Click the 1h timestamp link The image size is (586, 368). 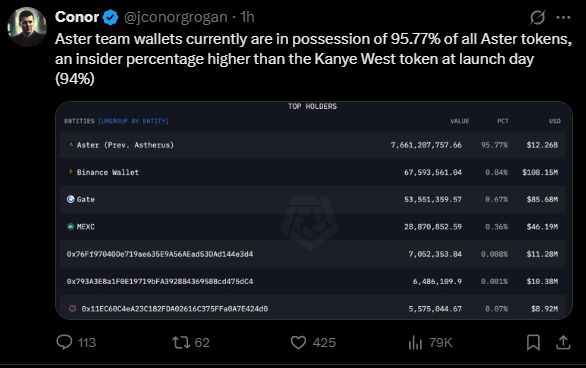pos(247,17)
